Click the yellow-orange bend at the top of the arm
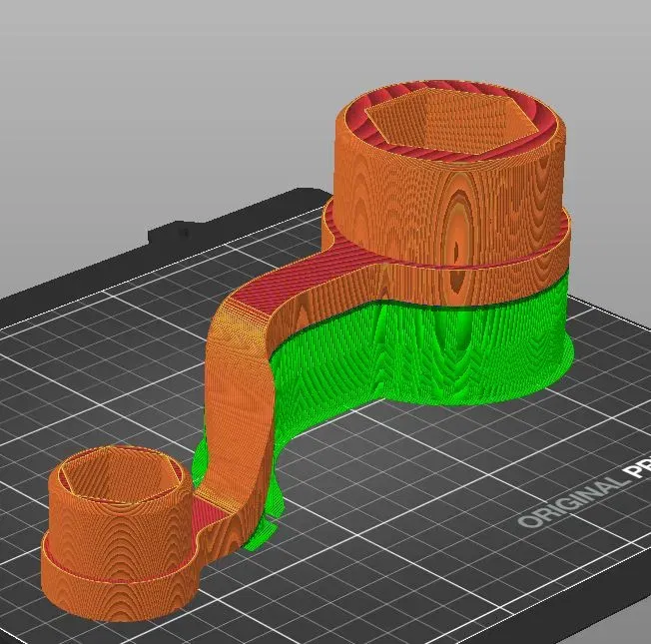This screenshot has height=644, width=651. pos(241,328)
